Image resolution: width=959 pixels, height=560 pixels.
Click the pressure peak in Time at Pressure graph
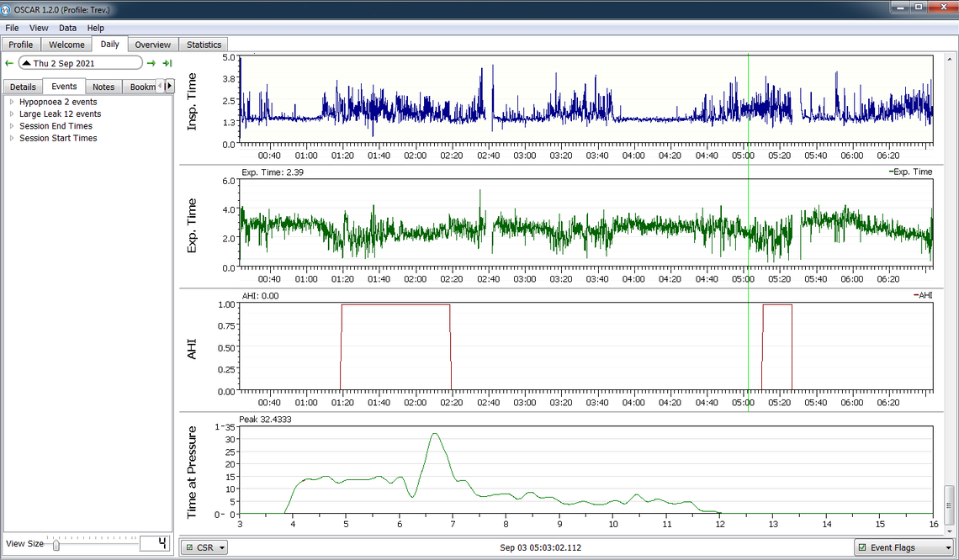pyautogui.click(x=434, y=435)
